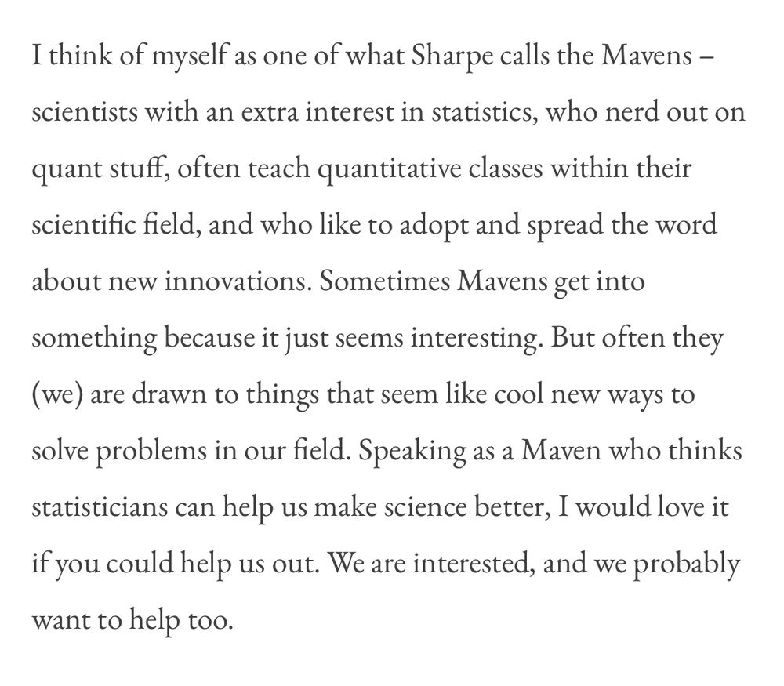The image size is (784, 686).
Task: Click the word "Mavens" in first line
Action: point(646,55)
